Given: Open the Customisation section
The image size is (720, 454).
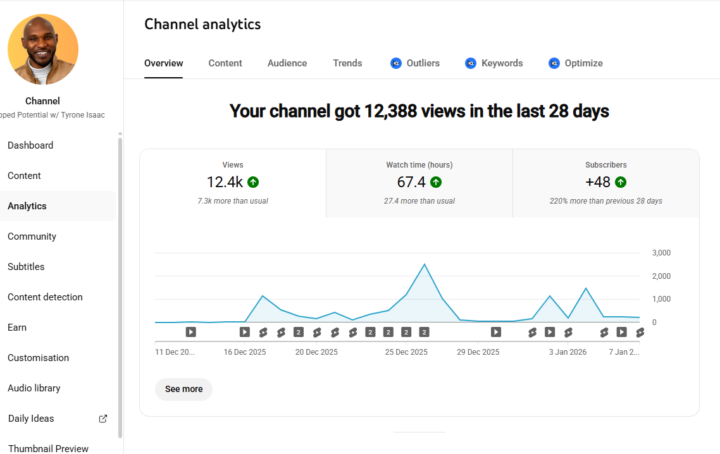Looking at the screenshot, I should pos(38,358).
